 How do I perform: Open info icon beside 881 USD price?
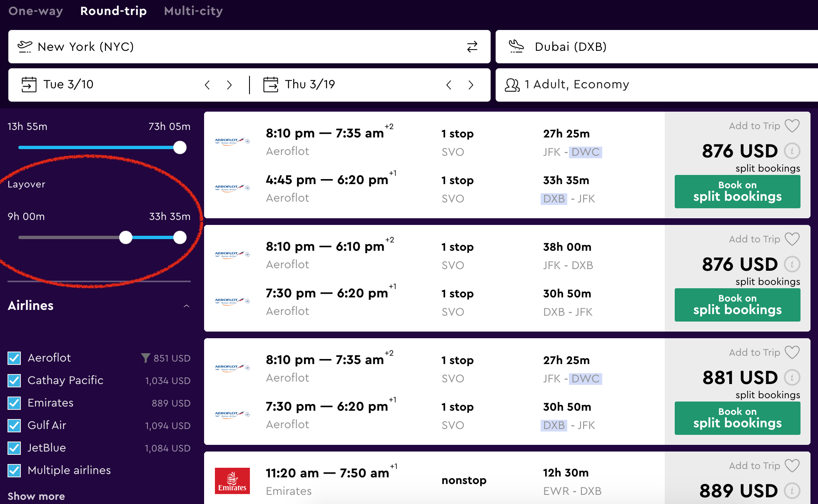point(792,377)
